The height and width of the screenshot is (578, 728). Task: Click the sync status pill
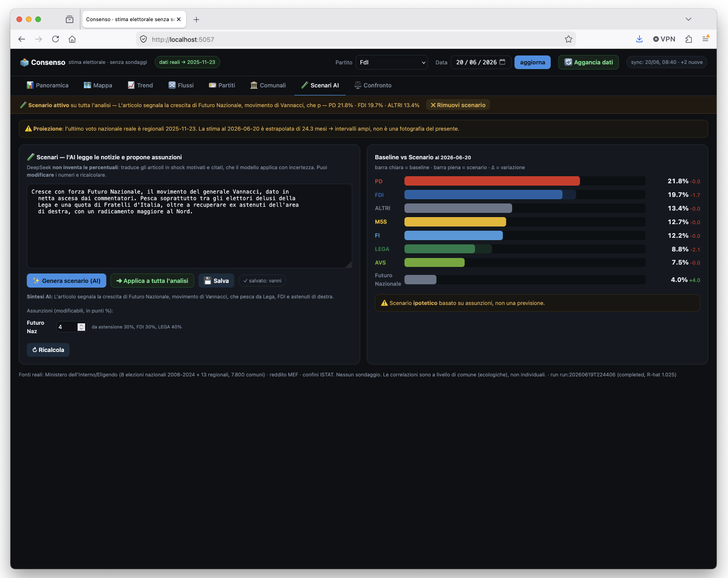(x=666, y=62)
